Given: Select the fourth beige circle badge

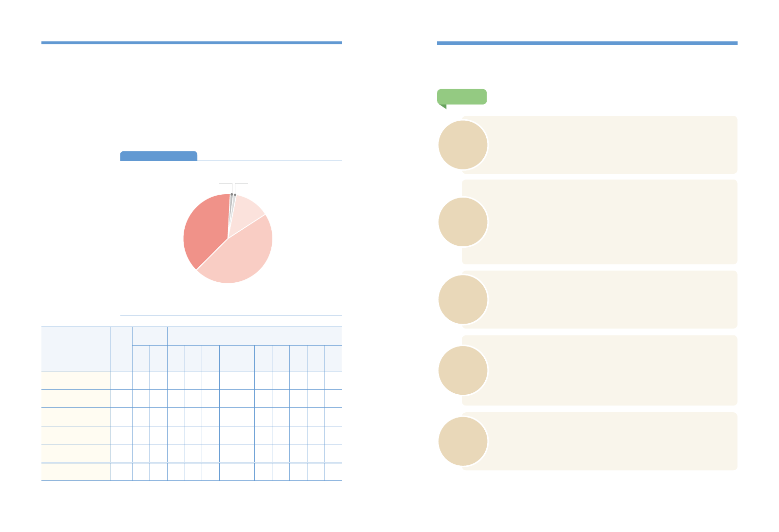Looking at the screenshot, I should [x=463, y=370].
